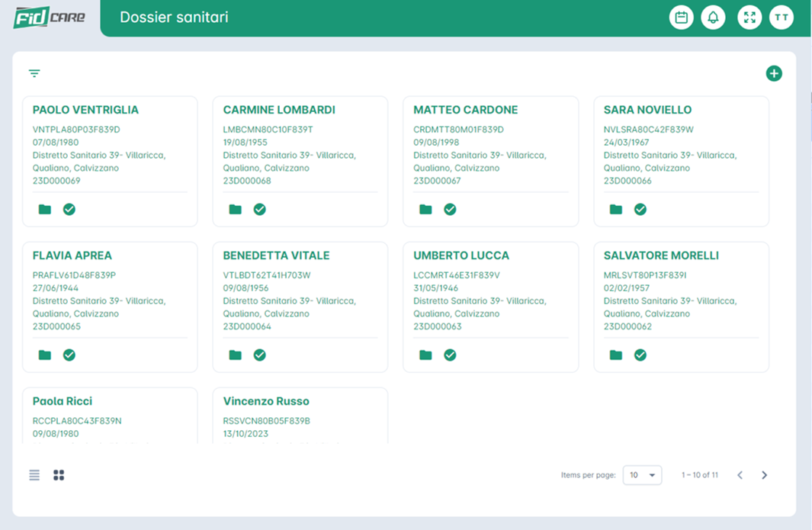Screen dimensions: 812x530
Task: Switch to list view layout
Action: pyautogui.click(x=34, y=475)
